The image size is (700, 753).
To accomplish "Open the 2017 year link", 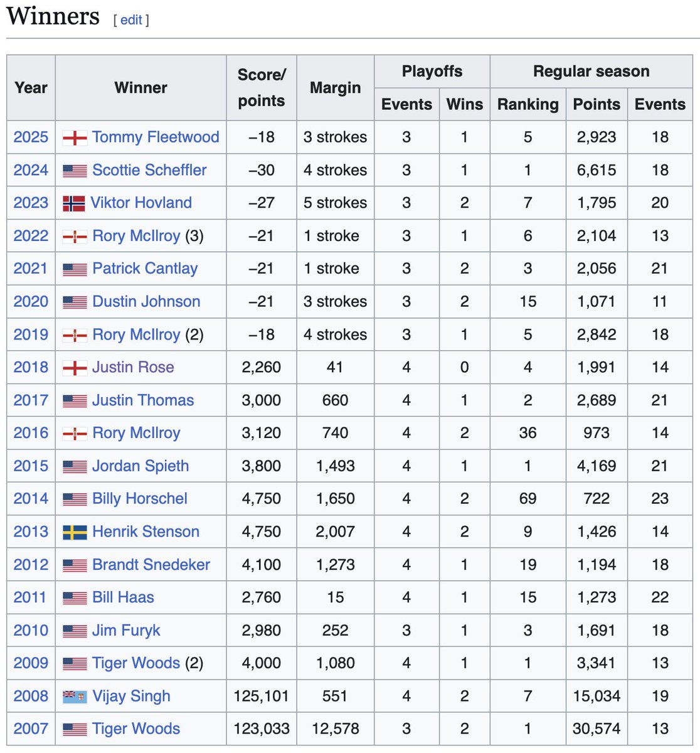I will [31, 400].
